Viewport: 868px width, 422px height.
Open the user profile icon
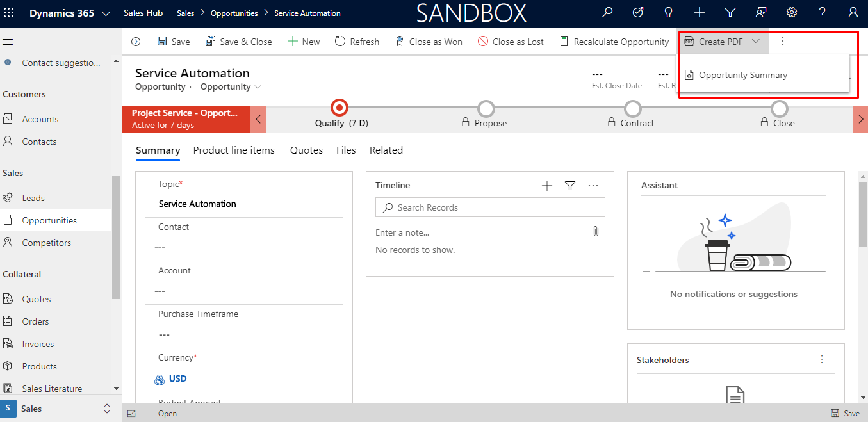pos(853,12)
